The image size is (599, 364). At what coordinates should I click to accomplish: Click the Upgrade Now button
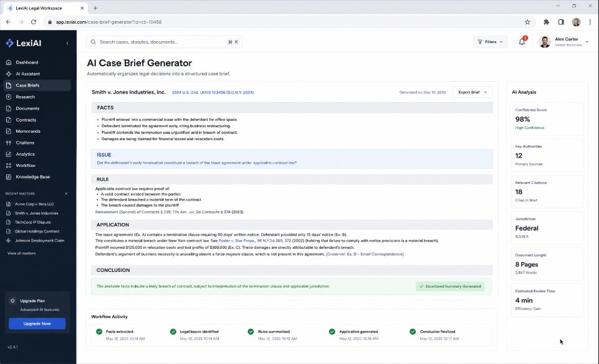pos(37,323)
